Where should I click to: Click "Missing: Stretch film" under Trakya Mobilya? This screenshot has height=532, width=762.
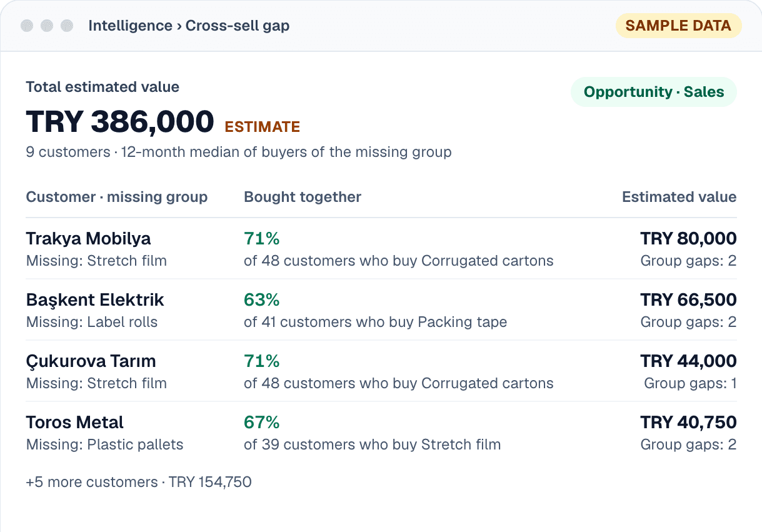[x=96, y=261]
